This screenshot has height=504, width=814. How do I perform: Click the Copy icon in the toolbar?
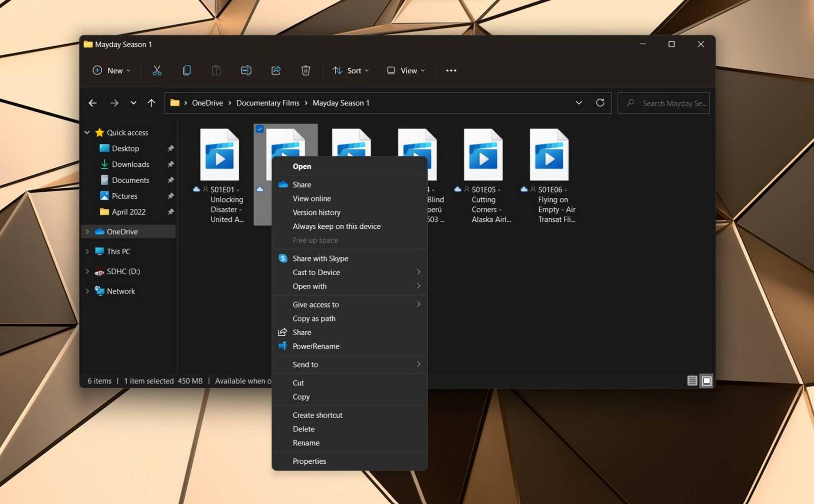(x=187, y=70)
